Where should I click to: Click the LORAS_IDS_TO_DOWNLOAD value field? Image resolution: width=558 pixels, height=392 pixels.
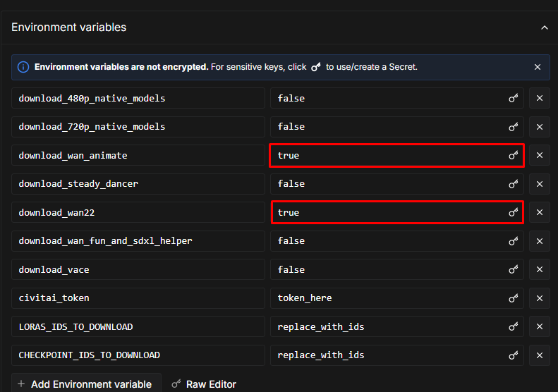pos(388,326)
